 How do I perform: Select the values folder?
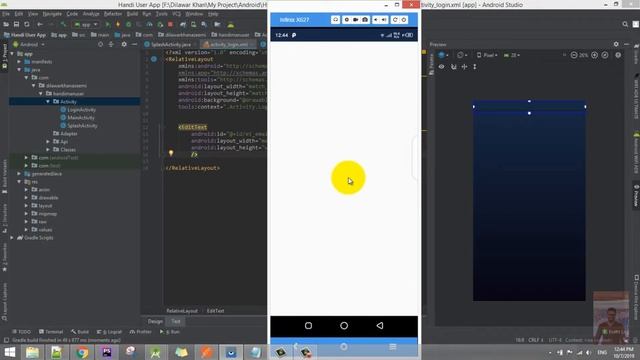[x=42, y=230]
